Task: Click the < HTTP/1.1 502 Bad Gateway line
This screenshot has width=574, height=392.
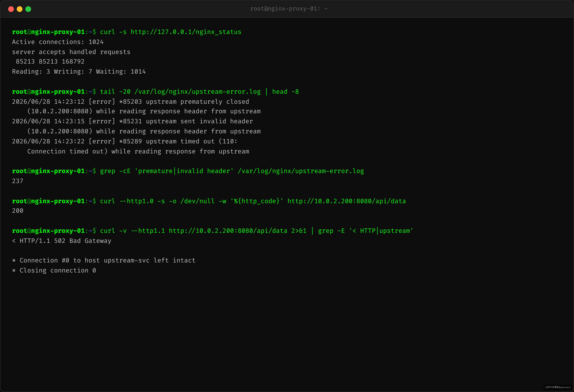Action: click(x=62, y=241)
